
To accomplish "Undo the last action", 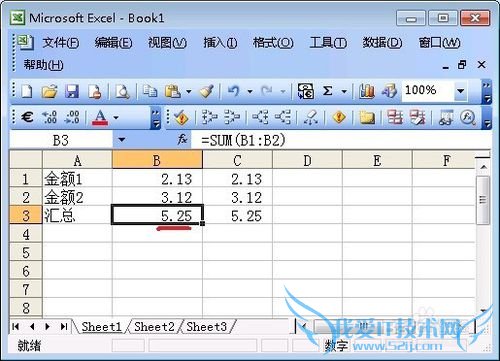I will tap(234, 91).
